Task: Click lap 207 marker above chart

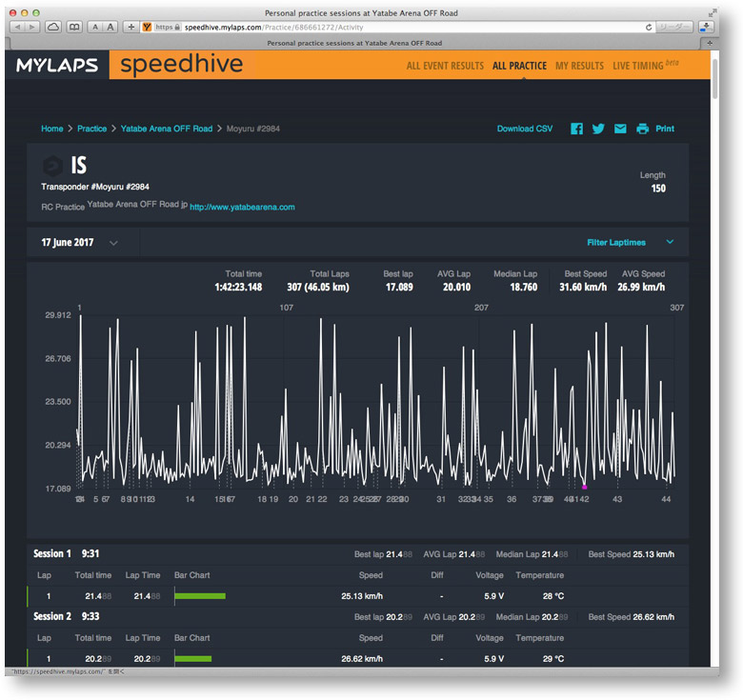Action: tap(481, 308)
